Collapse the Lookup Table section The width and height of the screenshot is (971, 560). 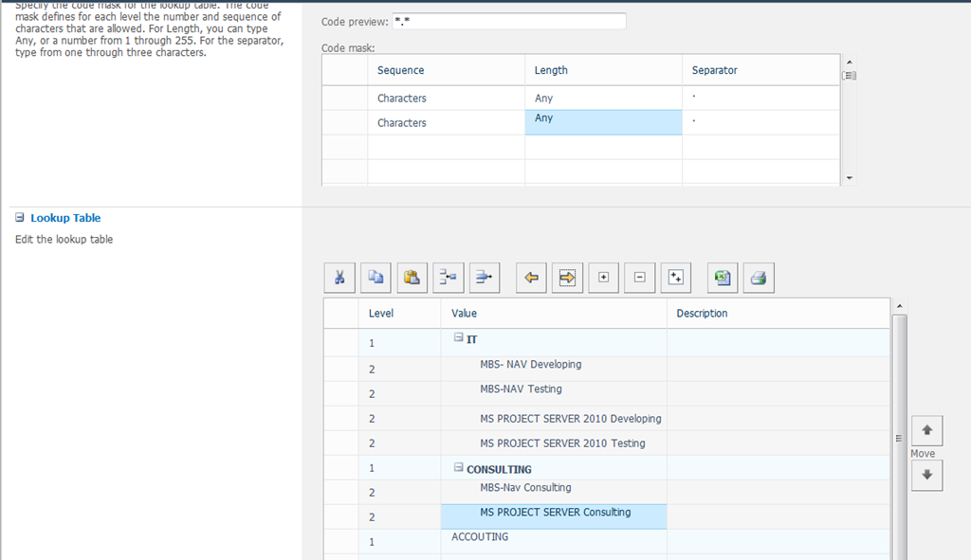(x=20, y=218)
